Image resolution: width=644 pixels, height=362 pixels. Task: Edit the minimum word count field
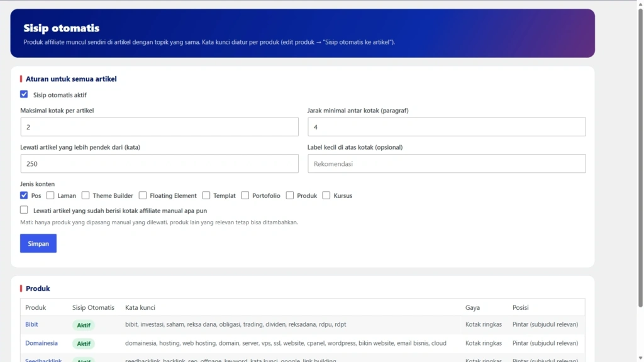click(x=159, y=164)
